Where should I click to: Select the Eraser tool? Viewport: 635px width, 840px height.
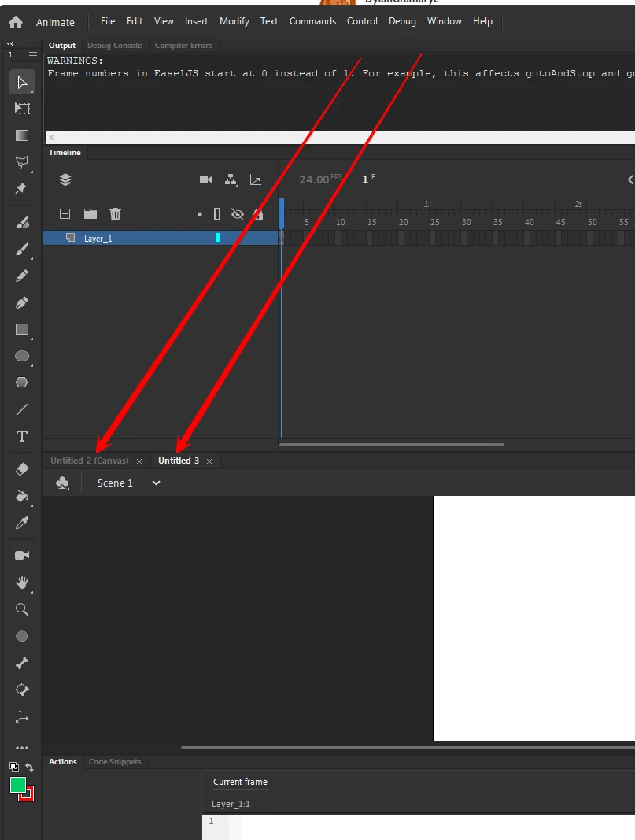(22, 469)
